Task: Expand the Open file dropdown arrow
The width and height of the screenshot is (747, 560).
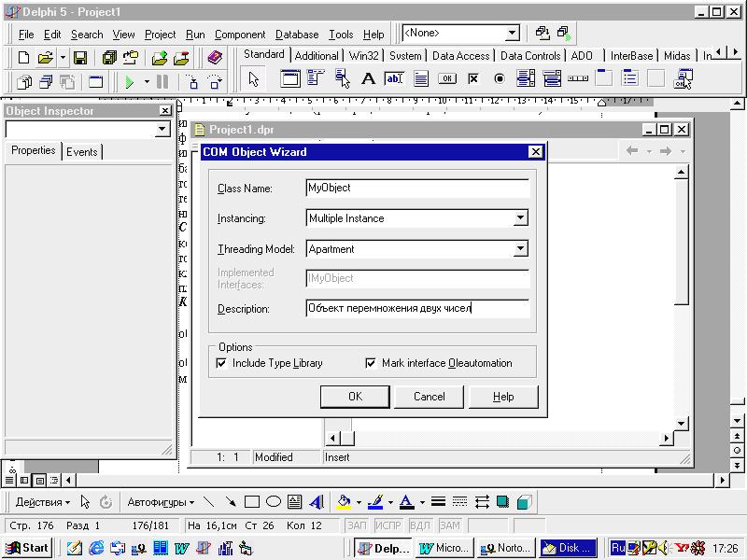Action: [x=63, y=58]
